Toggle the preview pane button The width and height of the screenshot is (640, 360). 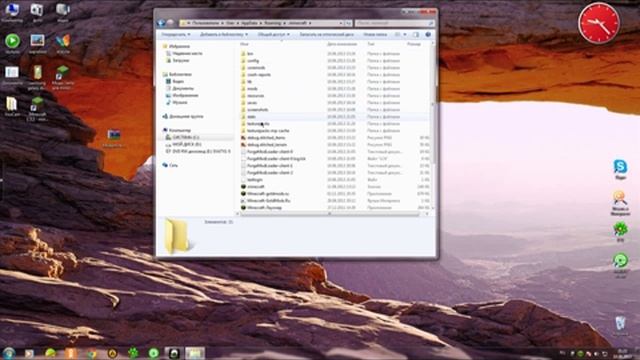click(x=416, y=35)
